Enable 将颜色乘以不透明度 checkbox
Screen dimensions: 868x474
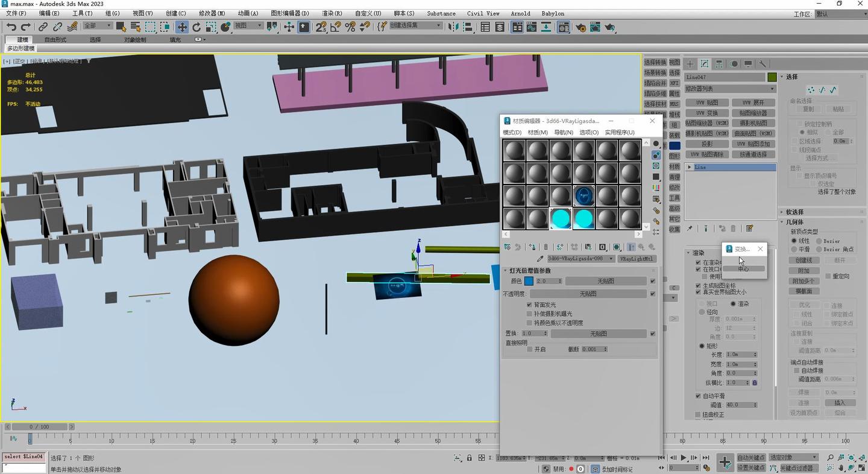[x=529, y=323]
